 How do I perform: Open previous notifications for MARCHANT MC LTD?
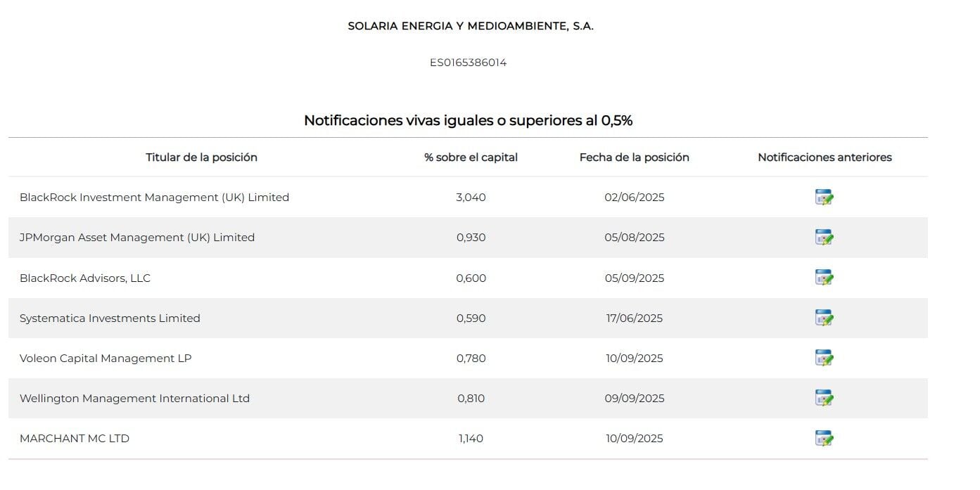824,438
